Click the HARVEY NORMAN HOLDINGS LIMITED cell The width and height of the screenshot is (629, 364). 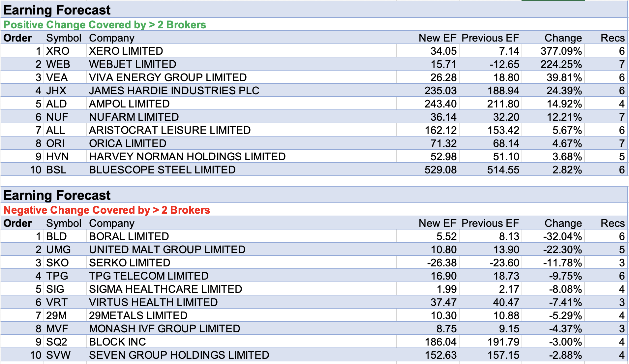[187, 157]
